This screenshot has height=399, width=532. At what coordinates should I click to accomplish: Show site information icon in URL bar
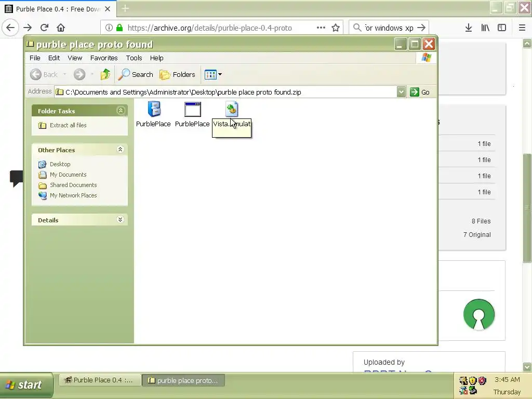pyautogui.click(x=109, y=28)
